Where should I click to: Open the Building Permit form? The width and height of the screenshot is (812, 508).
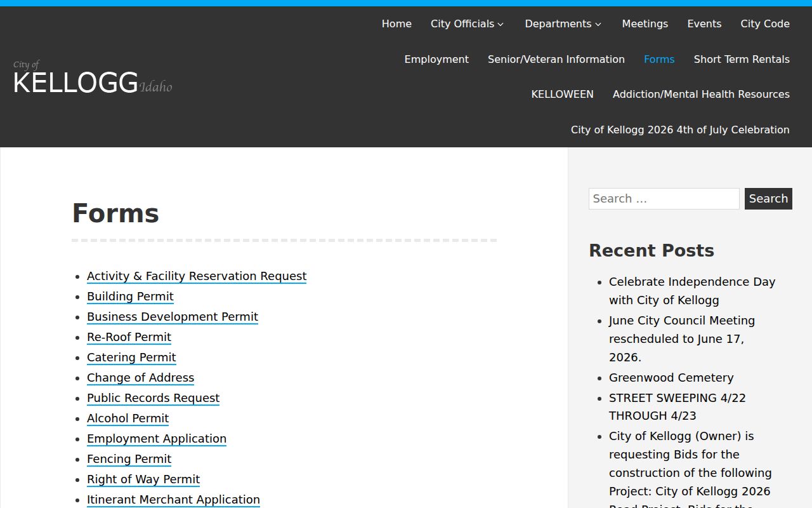coord(130,297)
